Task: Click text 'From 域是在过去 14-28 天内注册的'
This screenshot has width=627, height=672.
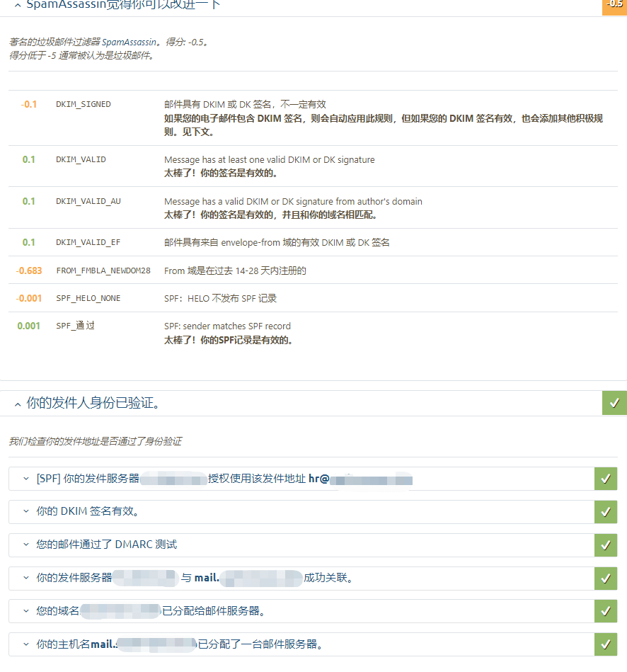Action: [235, 270]
